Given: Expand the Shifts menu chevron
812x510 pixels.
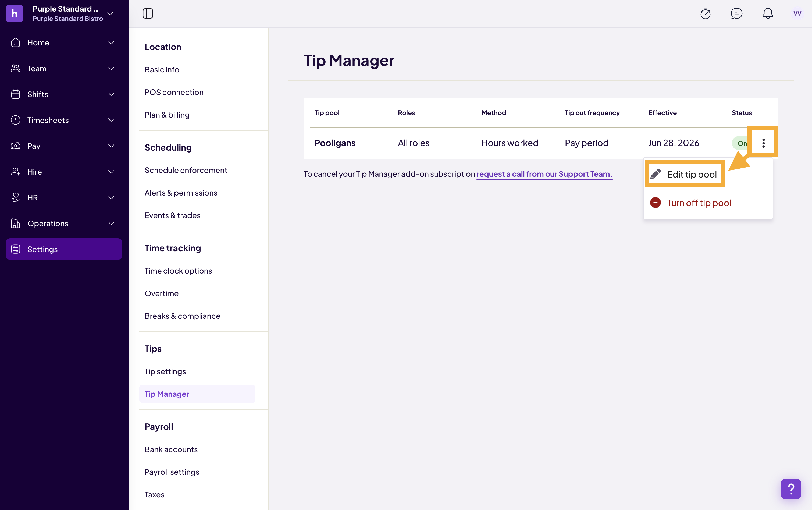Looking at the screenshot, I should coord(111,94).
